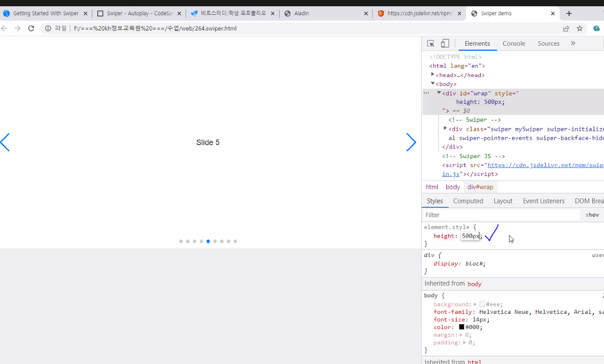The height and width of the screenshot is (364, 604).
Task: Go to the previous slide arrow
Action: point(5,142)
